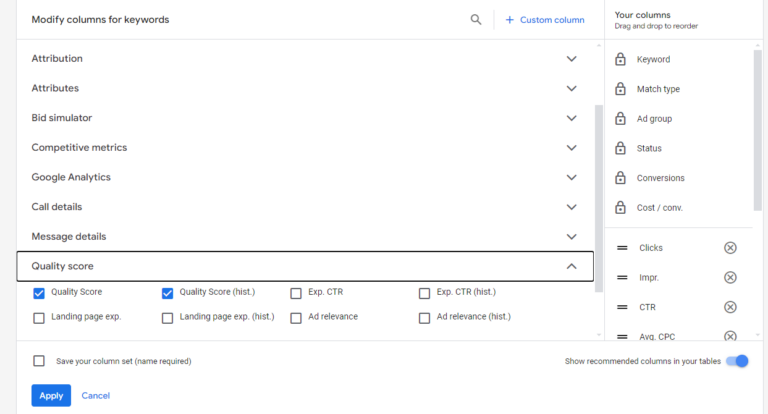Click the Your columns panel scrollbar
768x414 pixels.
[758, 130]
